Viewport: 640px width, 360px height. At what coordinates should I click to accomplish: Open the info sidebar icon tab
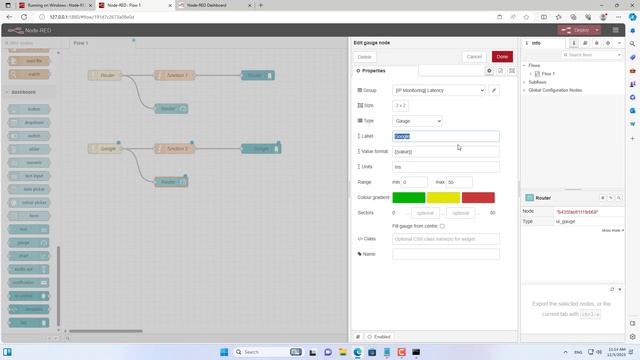pyautogui.click(x=573, y=43)
